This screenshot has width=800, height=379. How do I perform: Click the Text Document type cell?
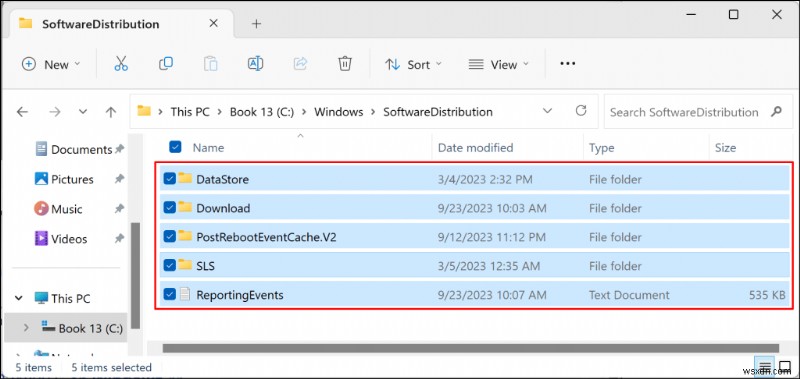tap(629, 294)
